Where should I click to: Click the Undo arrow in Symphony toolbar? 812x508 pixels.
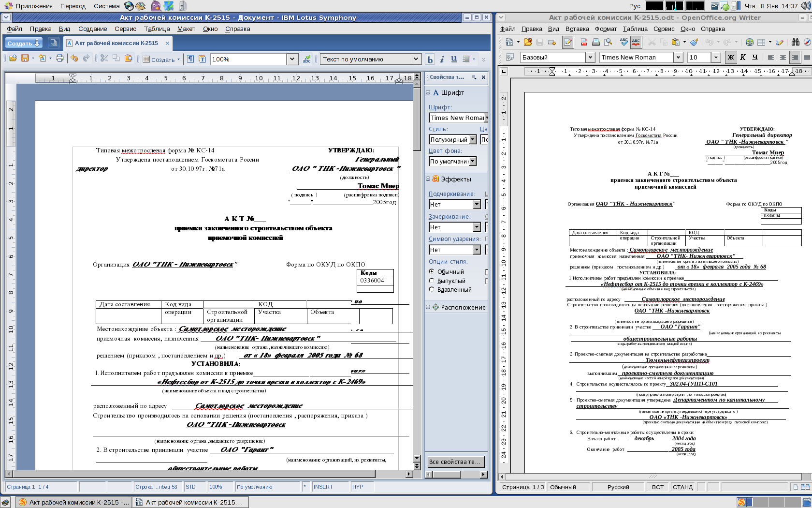tap(74, 59)
